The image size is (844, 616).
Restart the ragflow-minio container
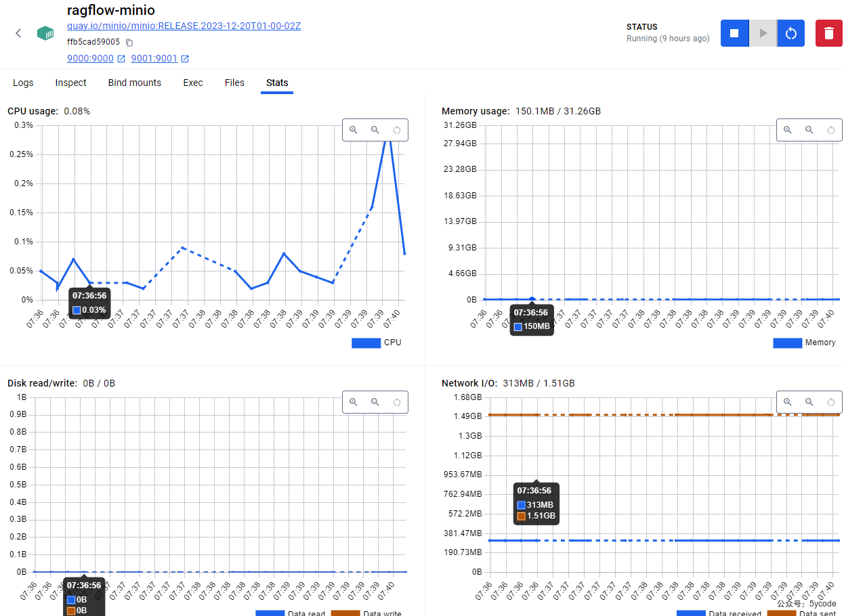pyautogui.click(x=790, y=33)
